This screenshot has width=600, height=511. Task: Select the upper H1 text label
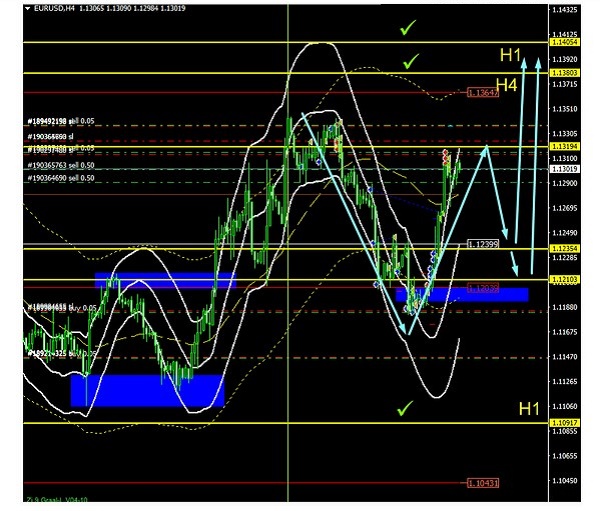[x=510, y=54]
